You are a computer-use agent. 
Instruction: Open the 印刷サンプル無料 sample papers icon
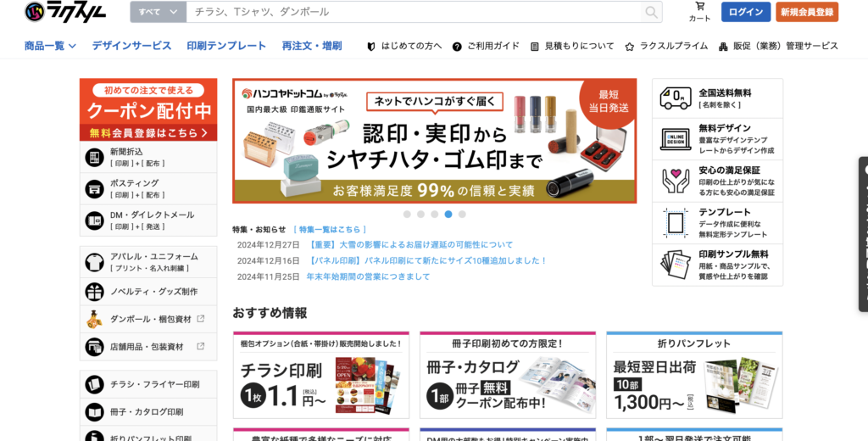[676, 265]
